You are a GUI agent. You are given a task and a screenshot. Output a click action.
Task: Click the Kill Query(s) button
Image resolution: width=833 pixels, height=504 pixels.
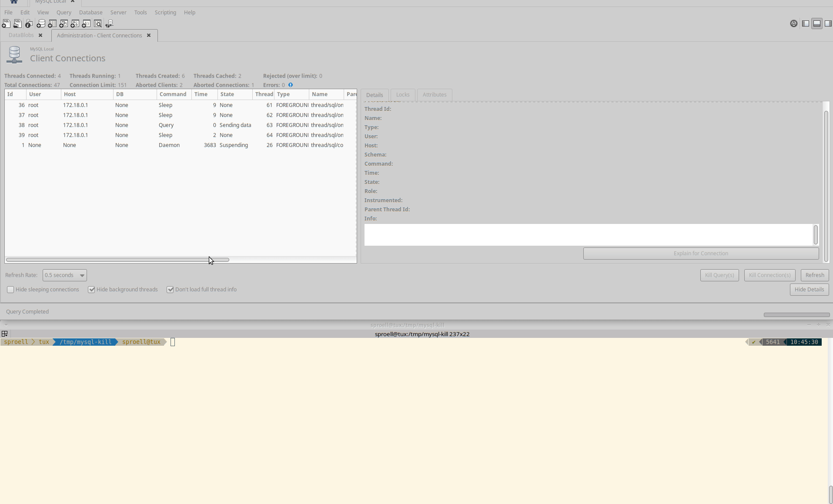[719, 275]
